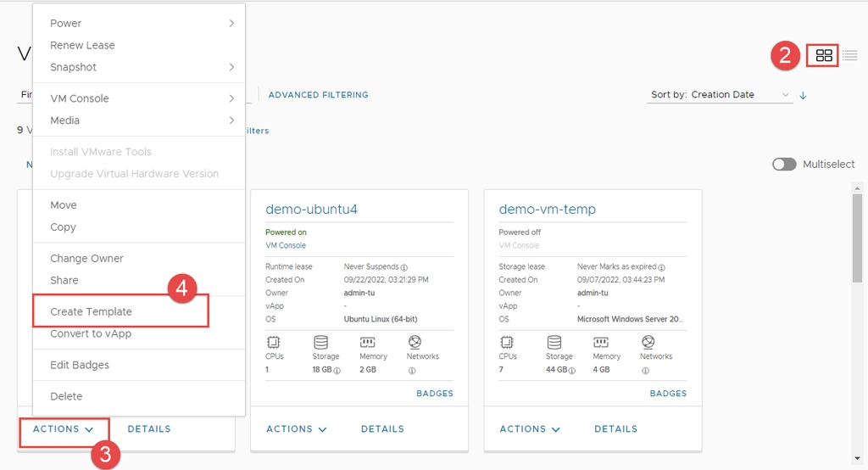Switch to grid card view
868x470 pixels.
point(824,56)
